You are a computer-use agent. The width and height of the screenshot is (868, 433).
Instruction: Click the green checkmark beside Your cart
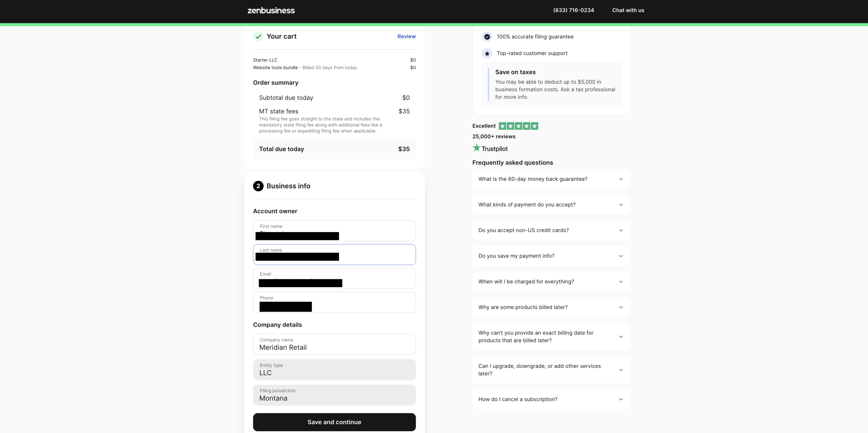pyautogui.click(x=258, y=36)
